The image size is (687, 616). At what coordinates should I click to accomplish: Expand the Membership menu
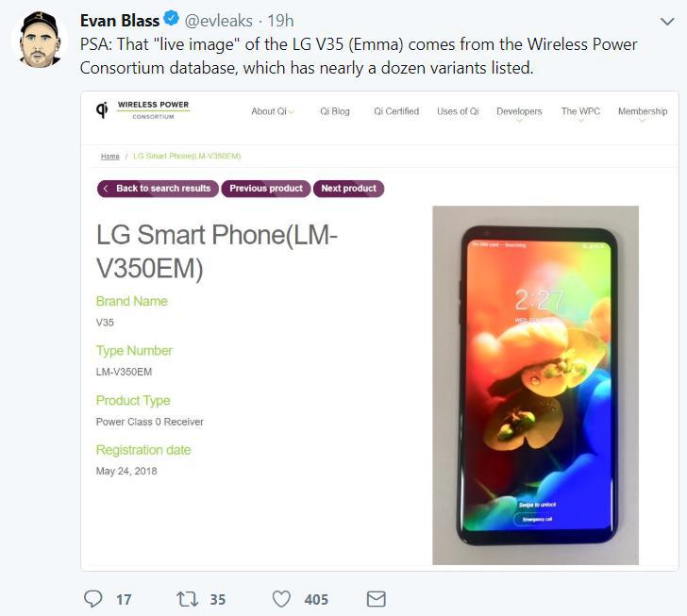click(x=643, y=112)
